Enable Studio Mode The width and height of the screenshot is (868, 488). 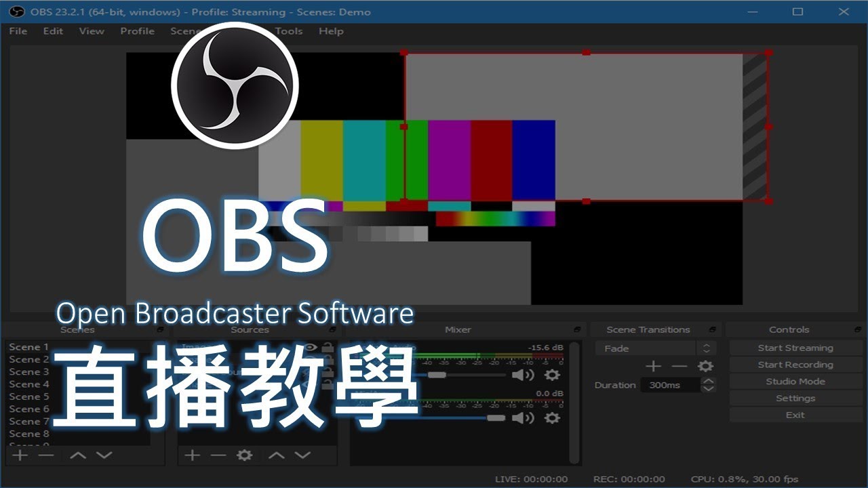click(795, 382)
